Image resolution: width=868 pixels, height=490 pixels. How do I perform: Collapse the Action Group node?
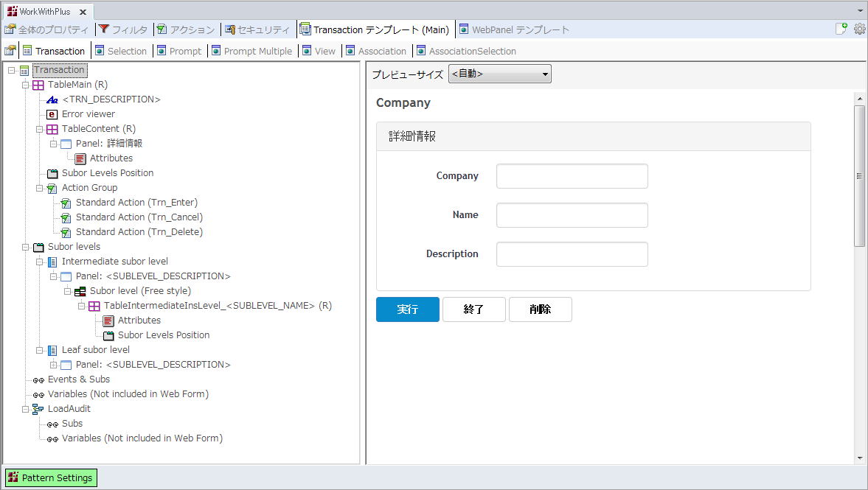pyautogui.click(x=39, y=188)
